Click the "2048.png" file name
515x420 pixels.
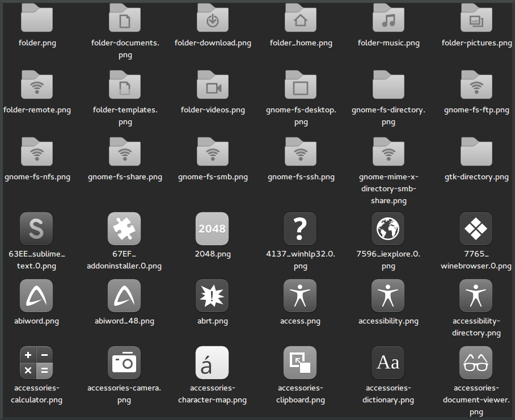tap(213, 254)
